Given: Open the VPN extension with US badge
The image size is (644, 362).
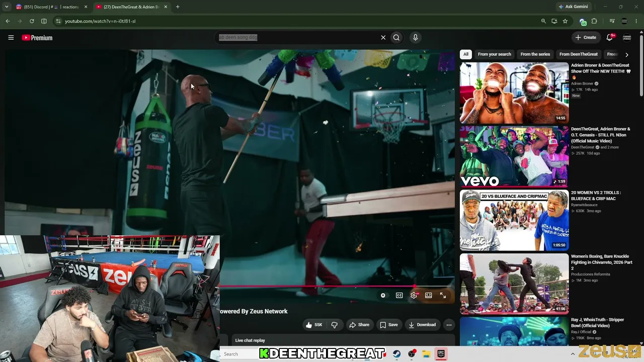Looking at the screenshot, I should point(583,21).
